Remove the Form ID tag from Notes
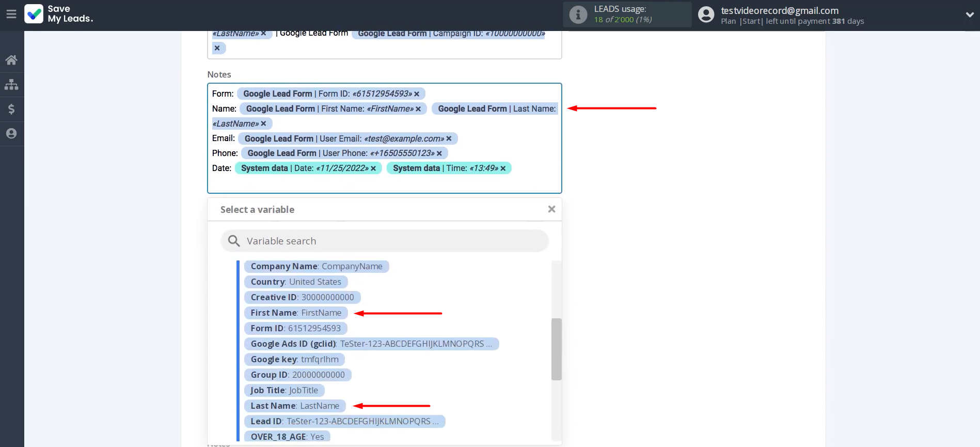The height and width of the screenshot is (447, 980). click(417, 94)
